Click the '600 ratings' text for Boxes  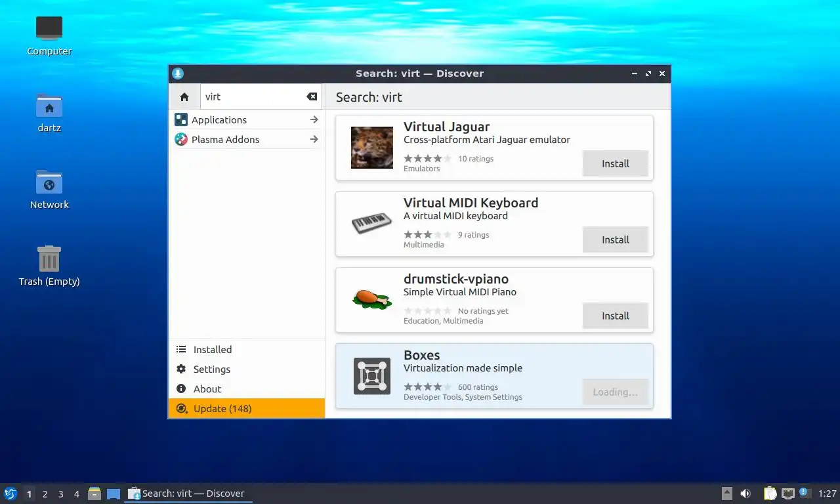click(x=478, y=387)
